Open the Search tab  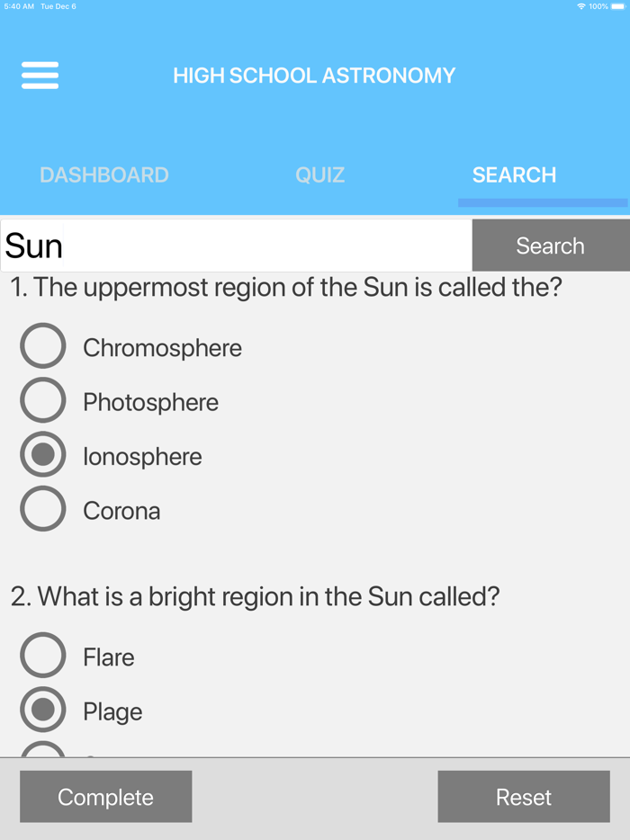click(514, 174)
